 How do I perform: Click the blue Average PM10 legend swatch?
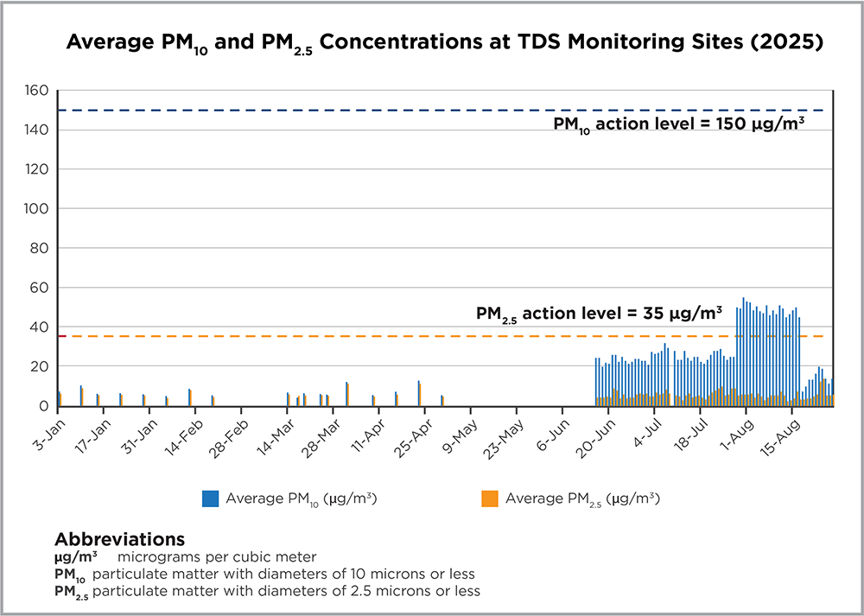click(210, 499)
